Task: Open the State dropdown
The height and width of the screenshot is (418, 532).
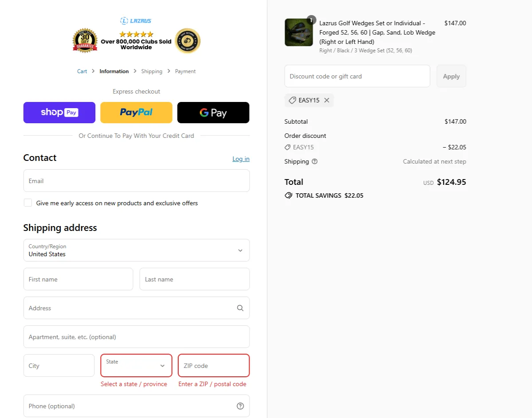Action: (137, 366)
